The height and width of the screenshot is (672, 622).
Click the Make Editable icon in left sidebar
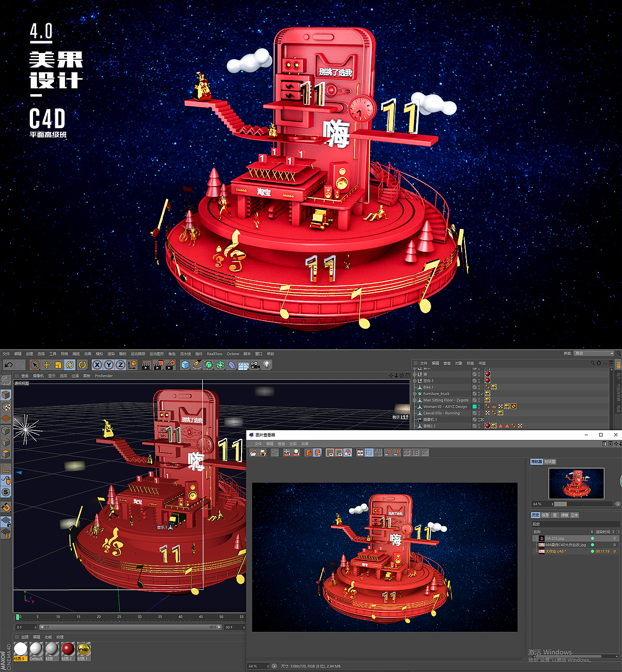point(6,380)
